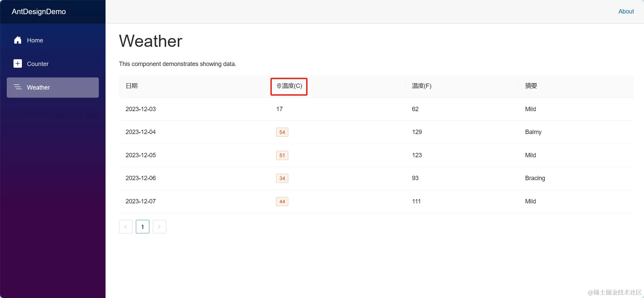Click the date 2023-12-05
Image resolution: width=644 pixels, height=298 pixels.
point(141,155)
